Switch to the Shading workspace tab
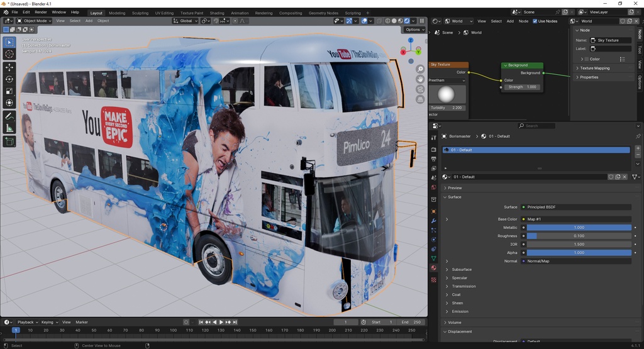644x349 pixels. pyautogui.click(x=216, y=13)
